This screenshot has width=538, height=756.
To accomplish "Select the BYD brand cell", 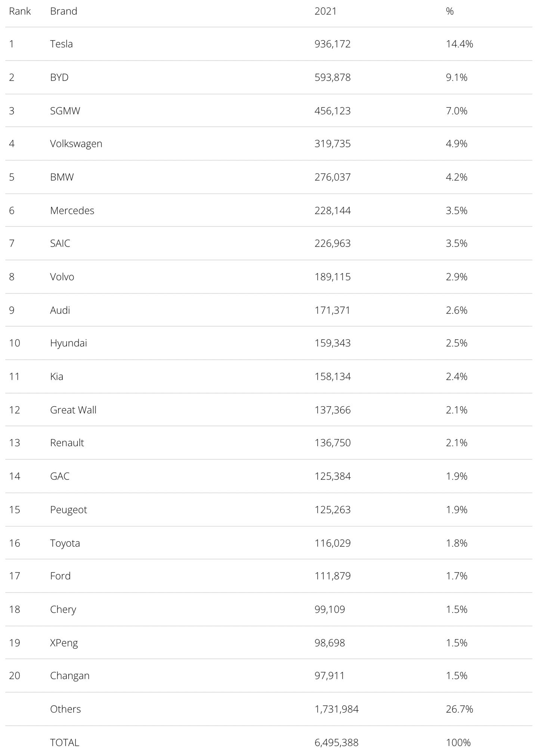I will (x=59, y=77).
